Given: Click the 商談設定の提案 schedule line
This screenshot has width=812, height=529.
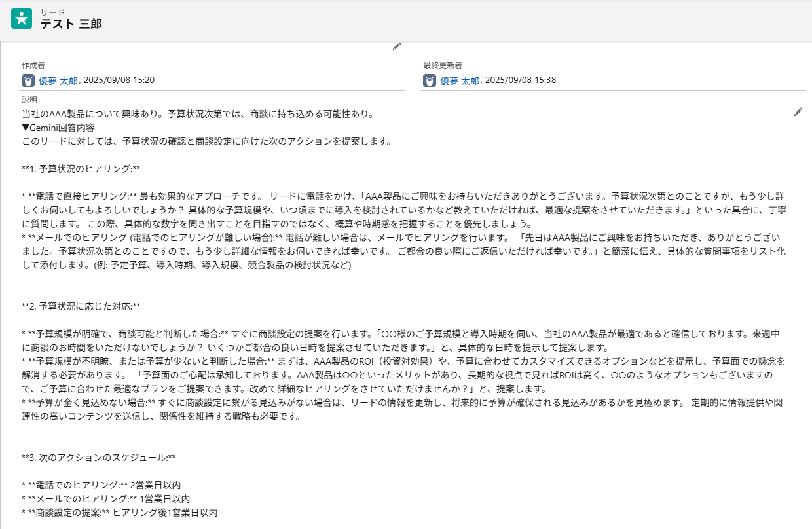Looking at the screenshot, I should (119, 512).
